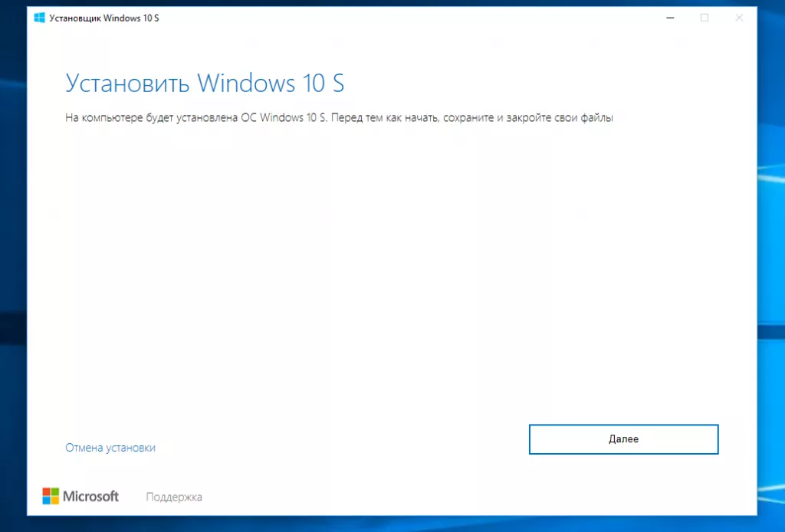This screenshot has width=785, height=532.
Task: Click inside the empty white content area
Action: click(383, 268)
